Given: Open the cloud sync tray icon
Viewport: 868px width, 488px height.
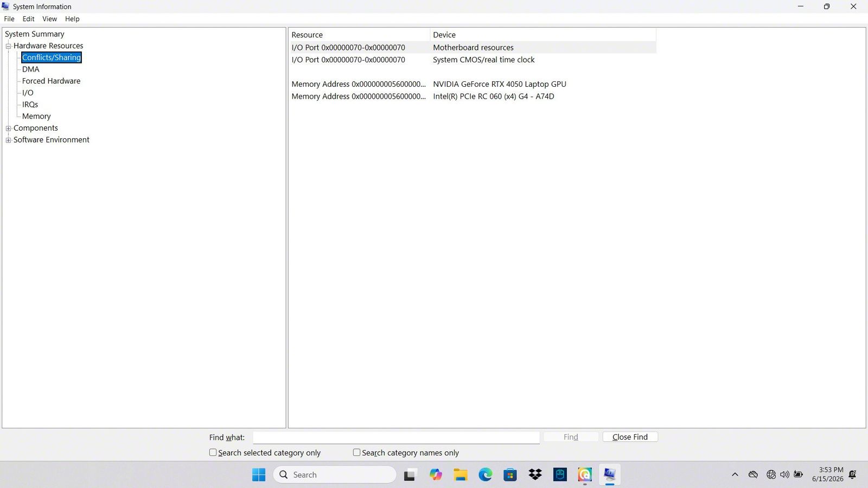Looking at the screenshot, I should [x=753, y=475].
